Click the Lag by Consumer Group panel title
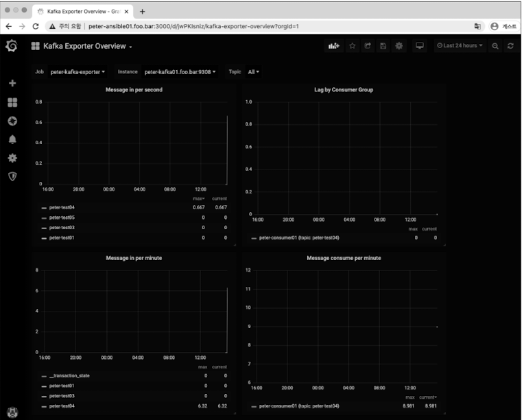The image size is (524, 420). (344, 90)
